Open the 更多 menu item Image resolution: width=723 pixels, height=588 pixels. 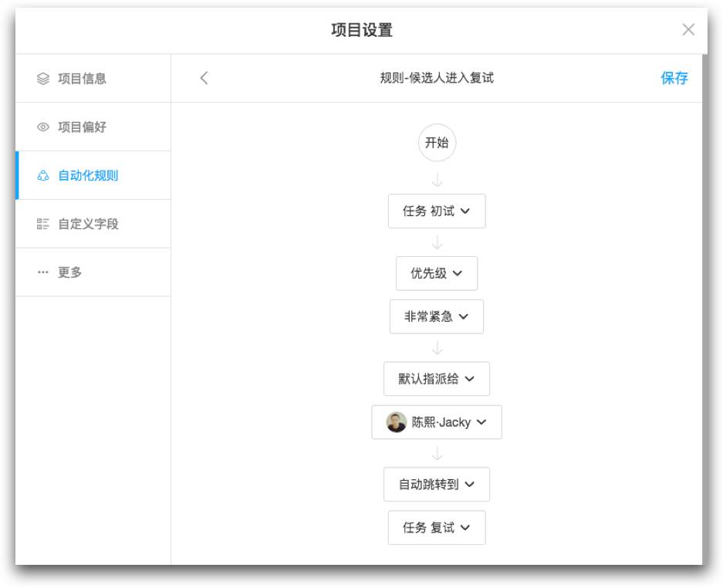pyautogui.click(x=93, y=272)
